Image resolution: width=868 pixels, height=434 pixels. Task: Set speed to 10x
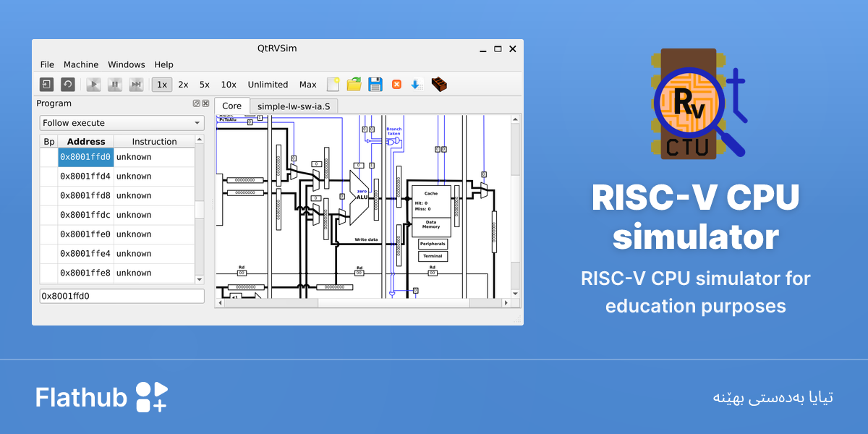point(229,85)
